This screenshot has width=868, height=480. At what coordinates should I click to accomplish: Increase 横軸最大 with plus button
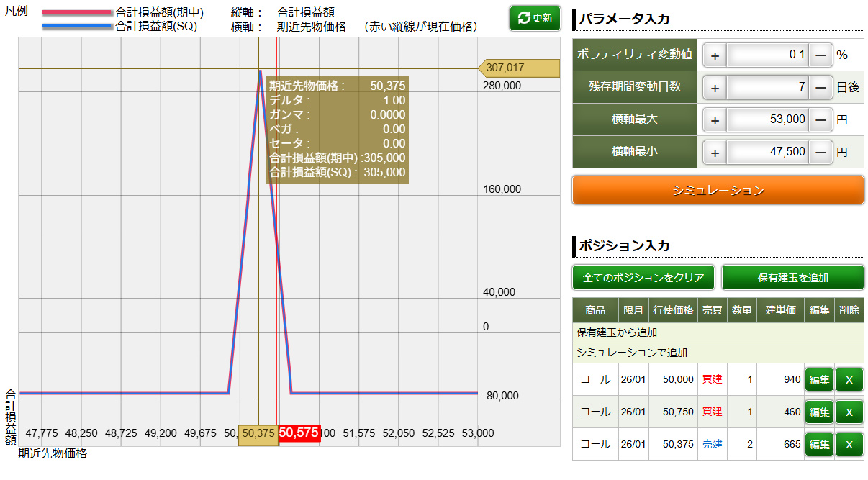click(x=715, y=120)
